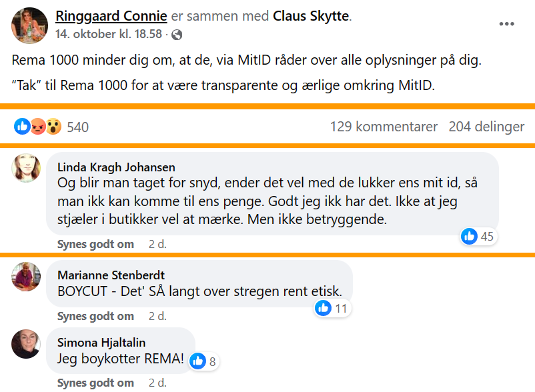Image resolution: width=535 pixels, height=392 pixels.
Task: View the 204 delinger shares
Action: point(486,127)
